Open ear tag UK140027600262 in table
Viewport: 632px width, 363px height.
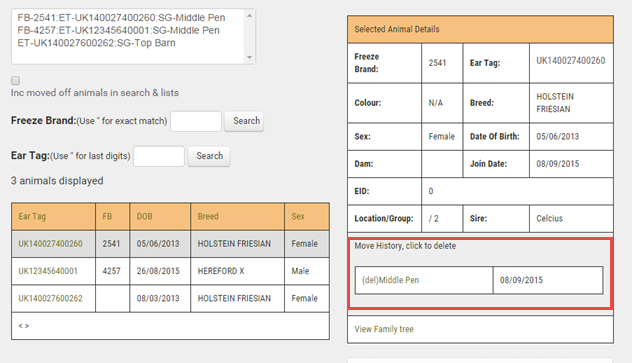coord(50,299)
